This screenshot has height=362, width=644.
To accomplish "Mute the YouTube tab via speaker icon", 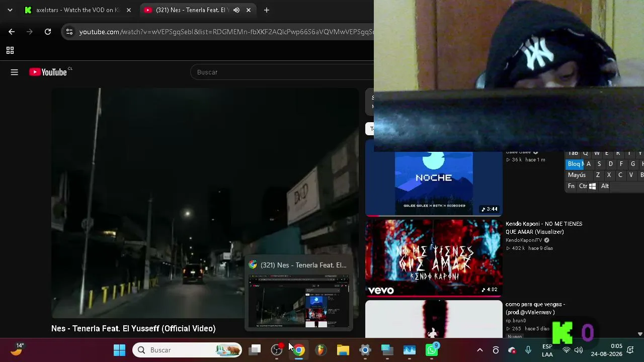I will (236, 10).
